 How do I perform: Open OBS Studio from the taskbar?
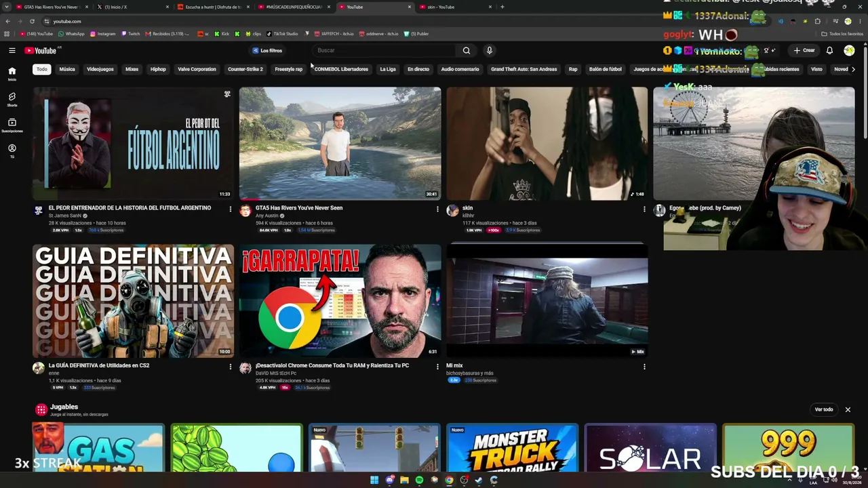(464, 480)
